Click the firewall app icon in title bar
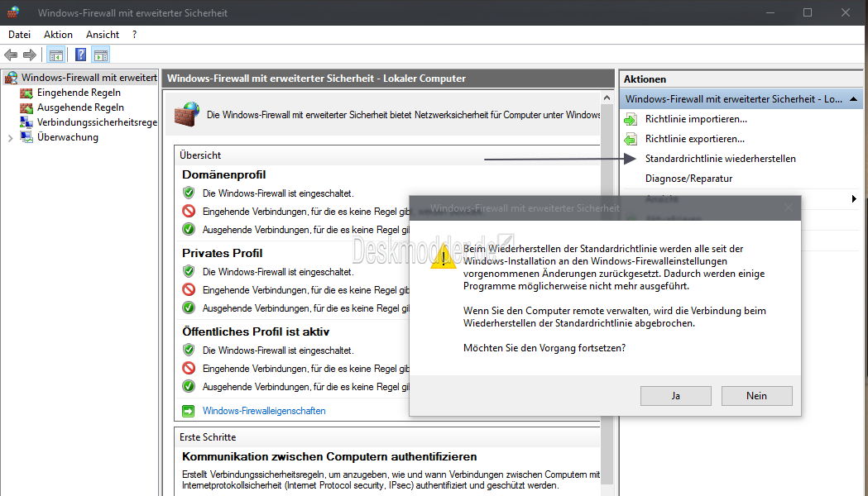 [12, 12]
